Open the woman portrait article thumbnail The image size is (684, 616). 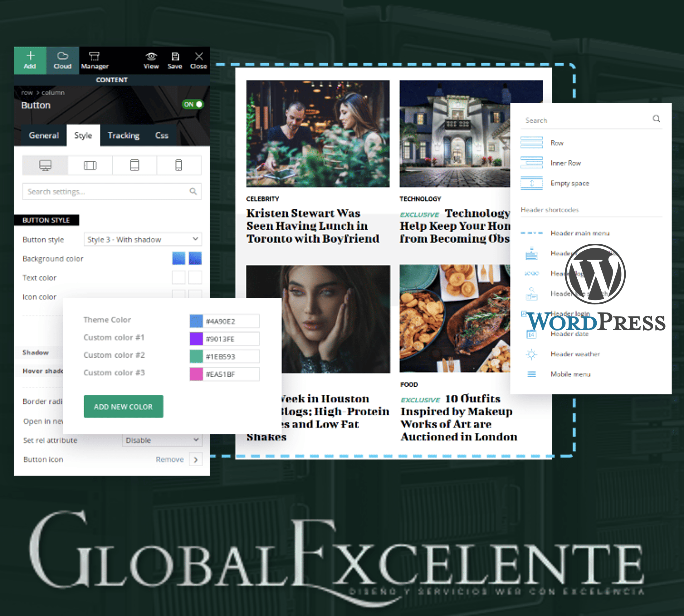tap(318, 319)
